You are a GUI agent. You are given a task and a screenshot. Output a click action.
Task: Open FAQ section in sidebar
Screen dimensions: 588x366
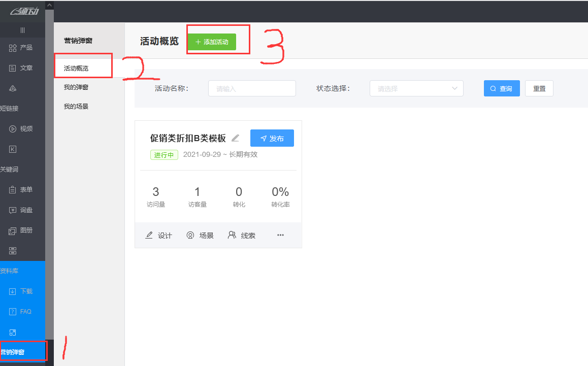21,312
